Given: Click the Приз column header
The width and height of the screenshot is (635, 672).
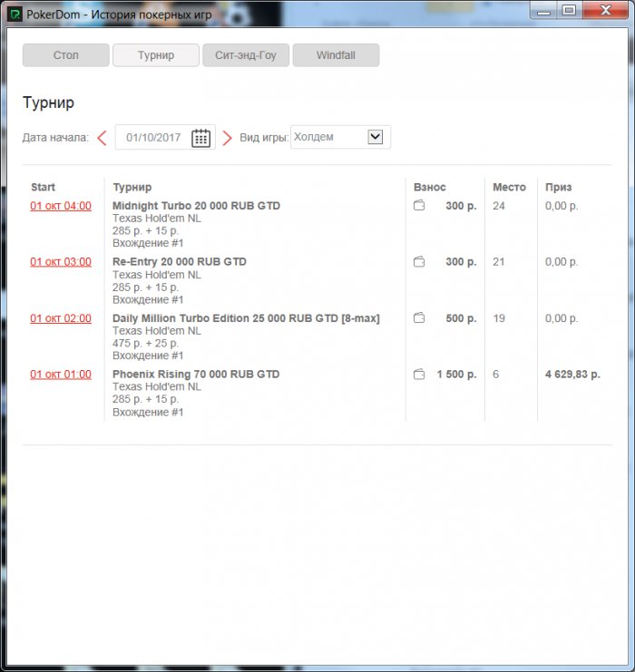Looking at the screenshot, I should coord(558,188).
